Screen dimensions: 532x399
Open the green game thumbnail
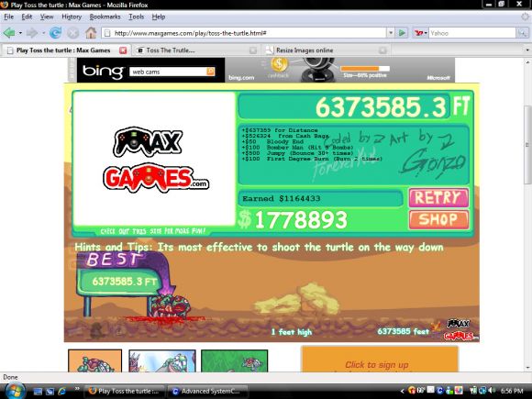pyautogui.click(x=234, y=361)
